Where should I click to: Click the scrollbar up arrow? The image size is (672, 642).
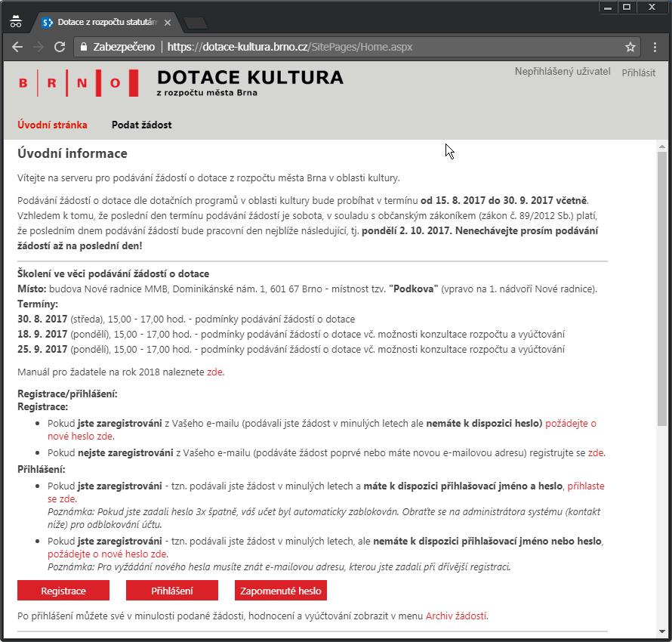[x=661, y=147]
